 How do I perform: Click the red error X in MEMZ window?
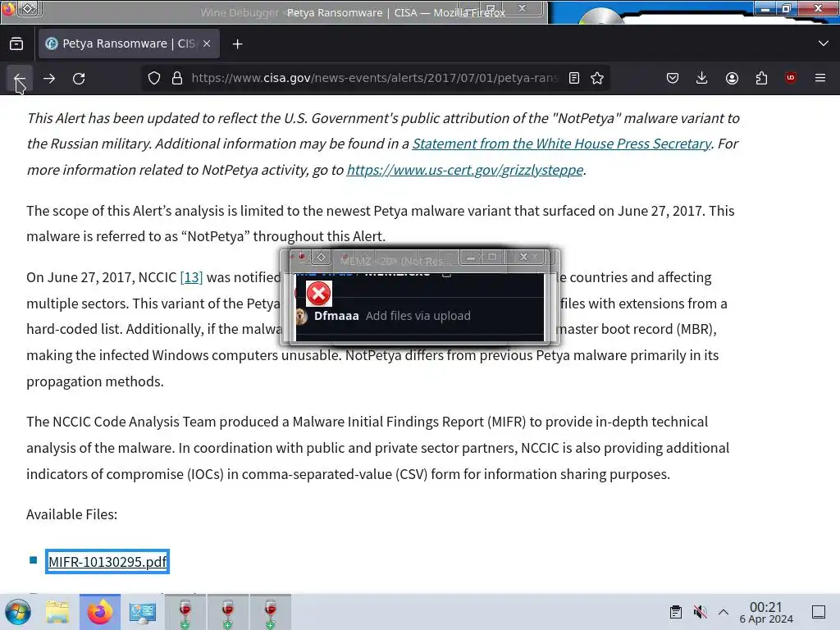coord(319,294)
